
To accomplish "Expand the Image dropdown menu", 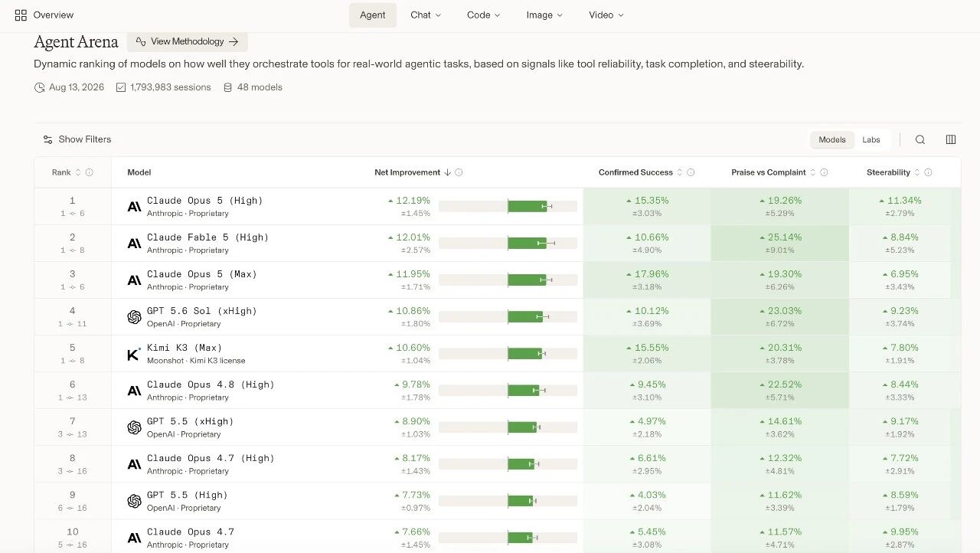I will [x=544, y=15].
